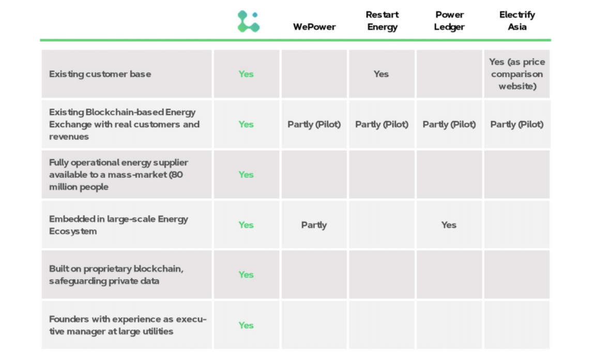Click the green Yes for existing customer base
This screenshot has width=595, height=364.
[246, 74]
